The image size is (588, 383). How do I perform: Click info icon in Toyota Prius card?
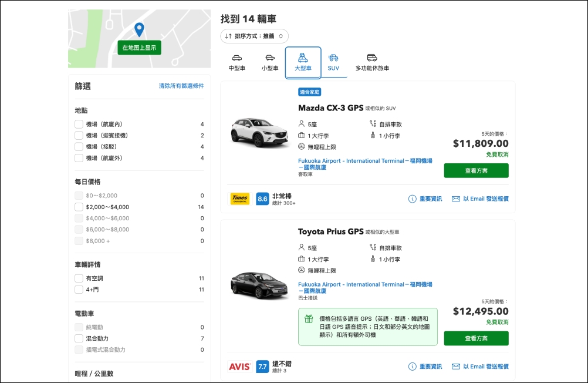click(x=412, y=367)
